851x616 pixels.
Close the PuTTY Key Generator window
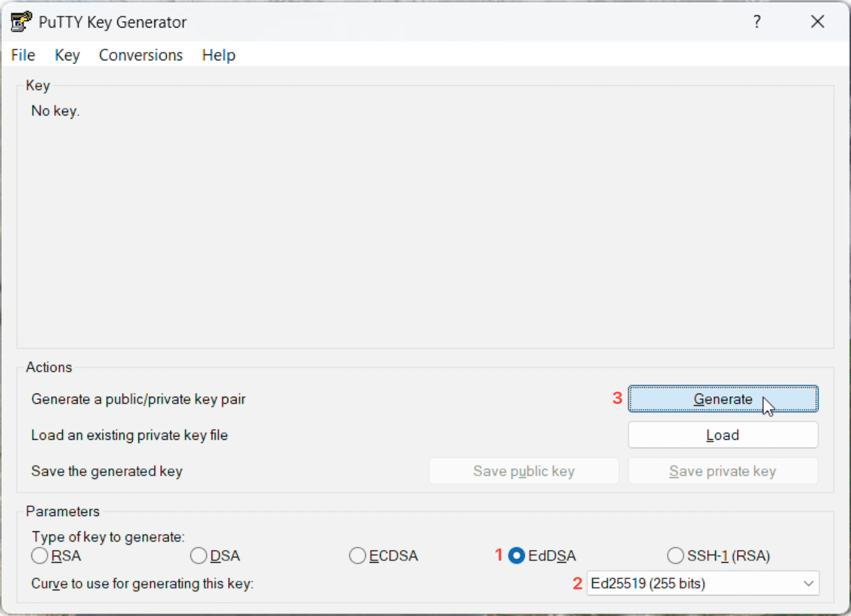(x=818, y=22)
